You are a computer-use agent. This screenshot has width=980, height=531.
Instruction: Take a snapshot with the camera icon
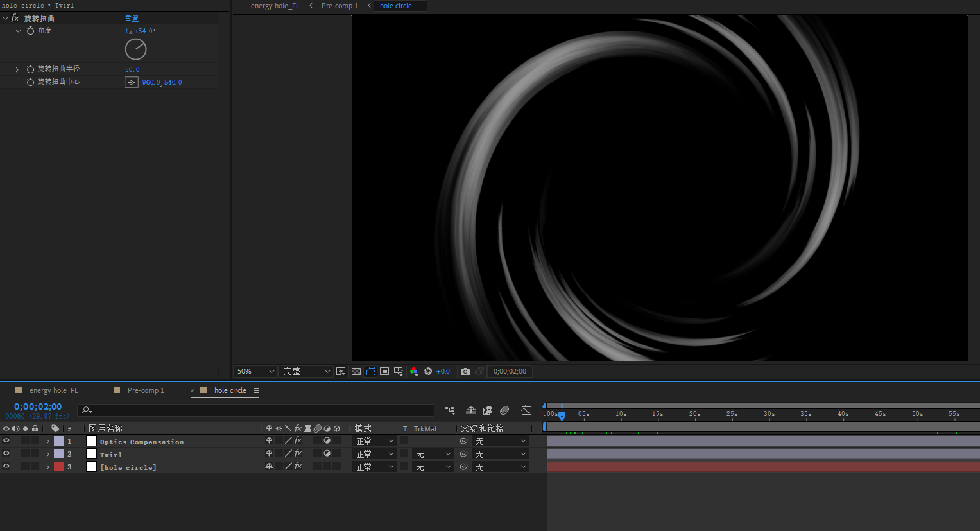465,371
